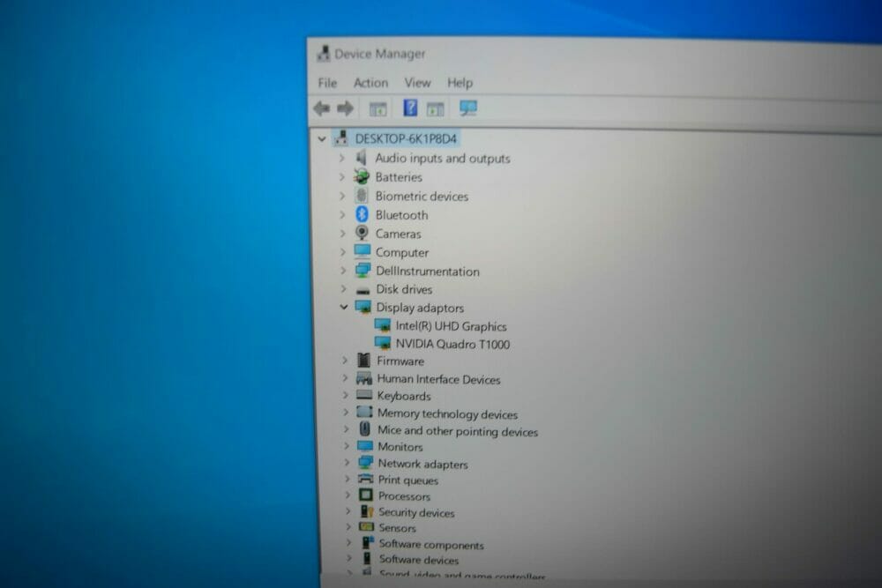Open the View menu
The width and height of the screenshot is (882, 588).
[x=417, y=83]
